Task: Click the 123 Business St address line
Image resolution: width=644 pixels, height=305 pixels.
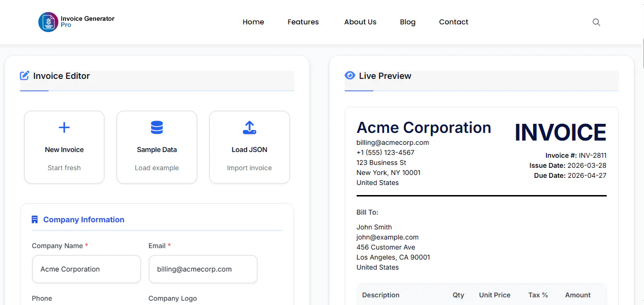Action: pos(381,163)
